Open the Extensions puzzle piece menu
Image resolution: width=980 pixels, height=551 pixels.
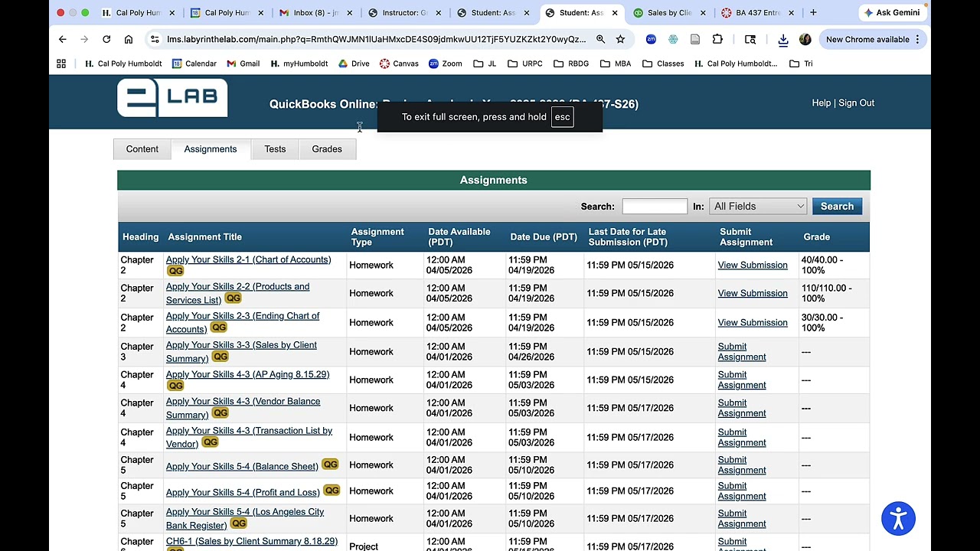717,39
